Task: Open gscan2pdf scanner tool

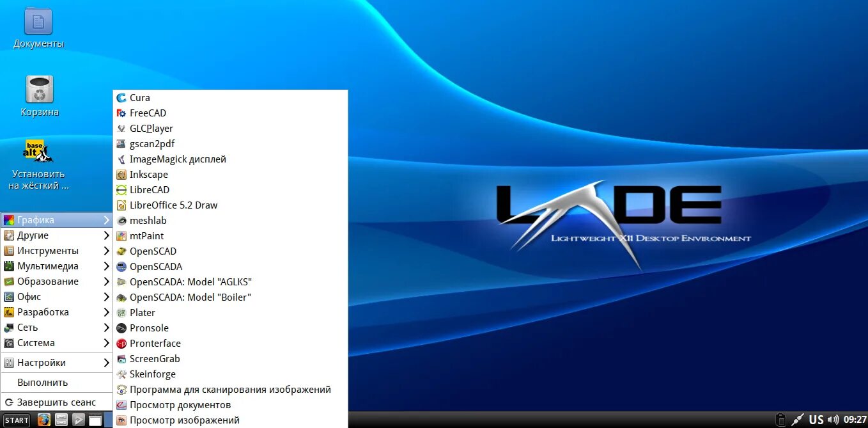Action: pos(230,144)
